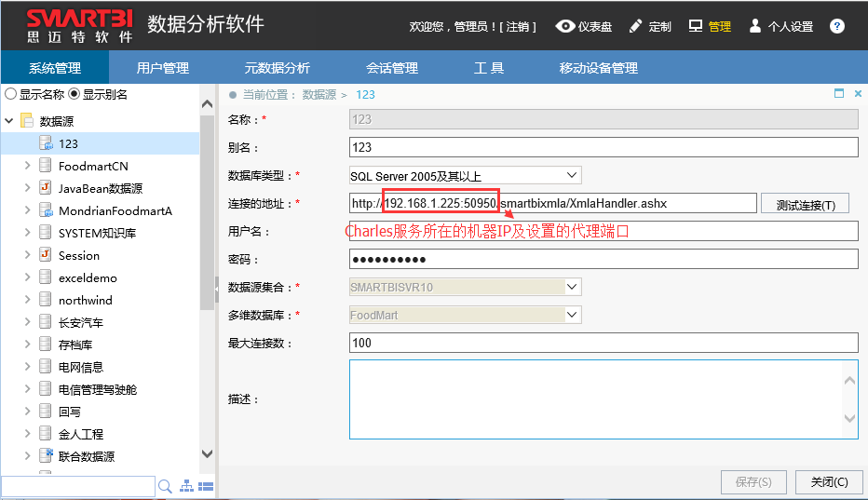Click the 保存(S) button
Screen dimensions: 868x500
point(753,481)
